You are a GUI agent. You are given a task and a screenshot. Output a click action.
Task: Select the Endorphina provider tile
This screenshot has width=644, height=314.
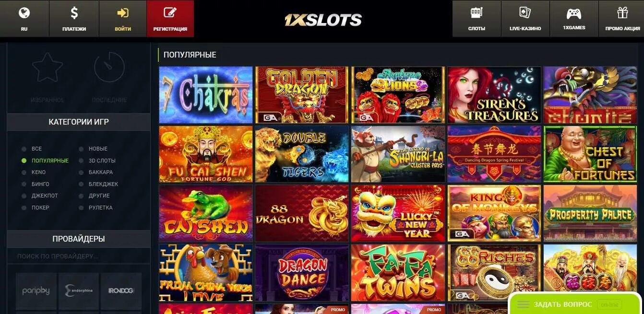(79, 291)
